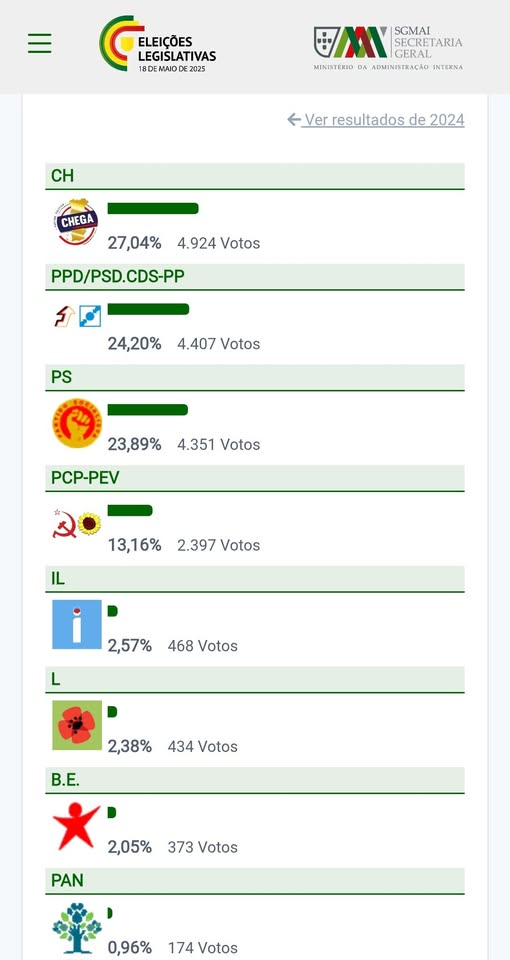
Task: Click the Livre poppy flower logo
Action: tap(77, 725)
